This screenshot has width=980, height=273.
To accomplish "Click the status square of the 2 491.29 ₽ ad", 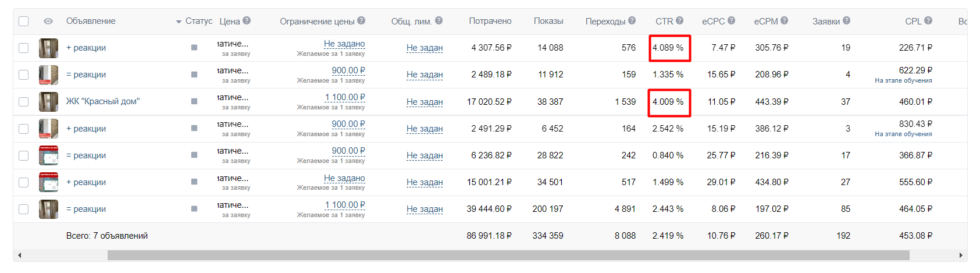I will coord(194,128).
